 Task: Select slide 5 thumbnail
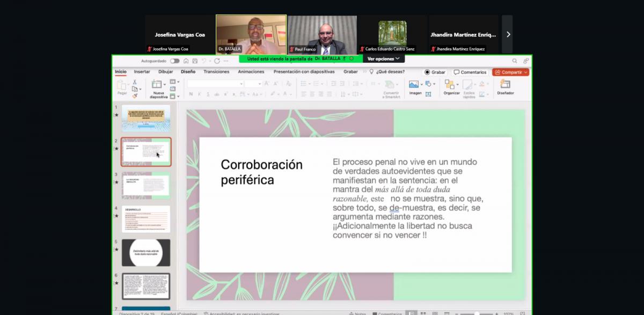146,252
